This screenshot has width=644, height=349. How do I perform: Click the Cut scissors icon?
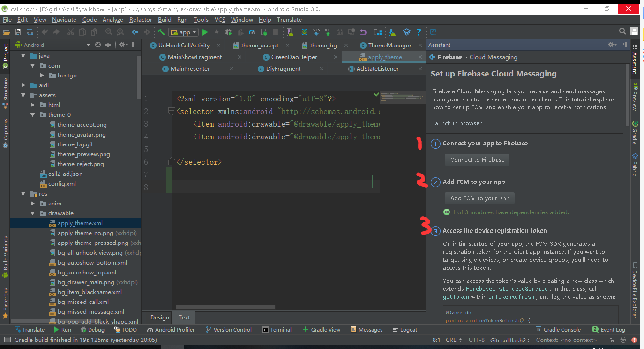[71, 32]
